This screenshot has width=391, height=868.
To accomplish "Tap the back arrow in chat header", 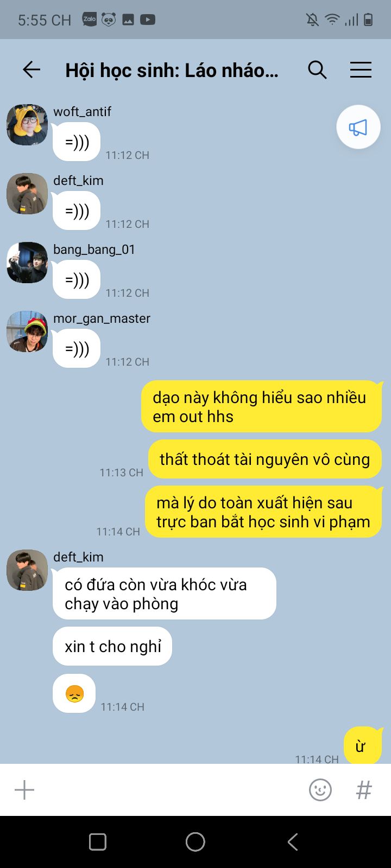I will [31, 69].
